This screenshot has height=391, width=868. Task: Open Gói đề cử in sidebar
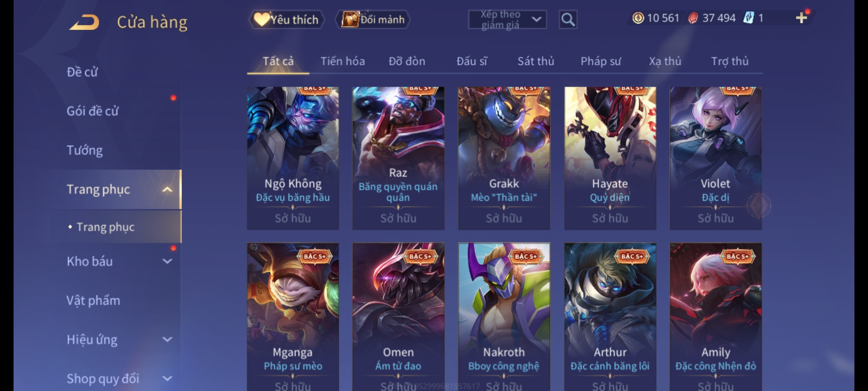(x=93, y=111)
